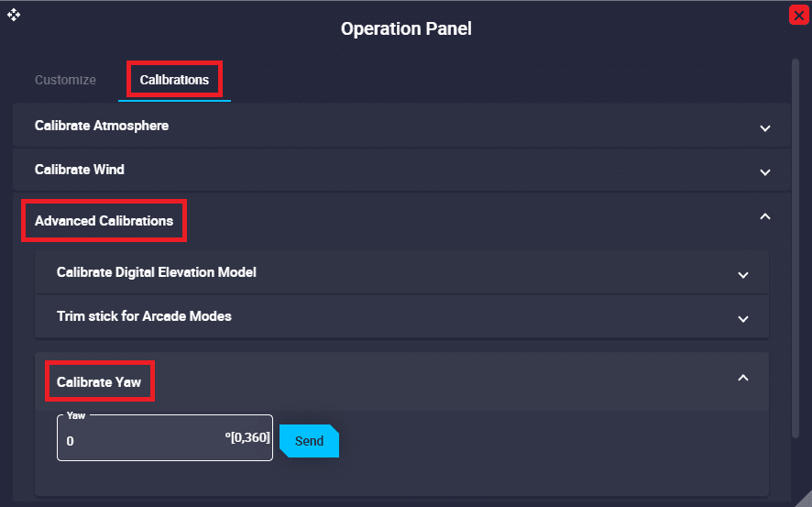Click the Calibrate Atmosphere heading
Viewport: 812px width, 507px height.
point(102,126)
